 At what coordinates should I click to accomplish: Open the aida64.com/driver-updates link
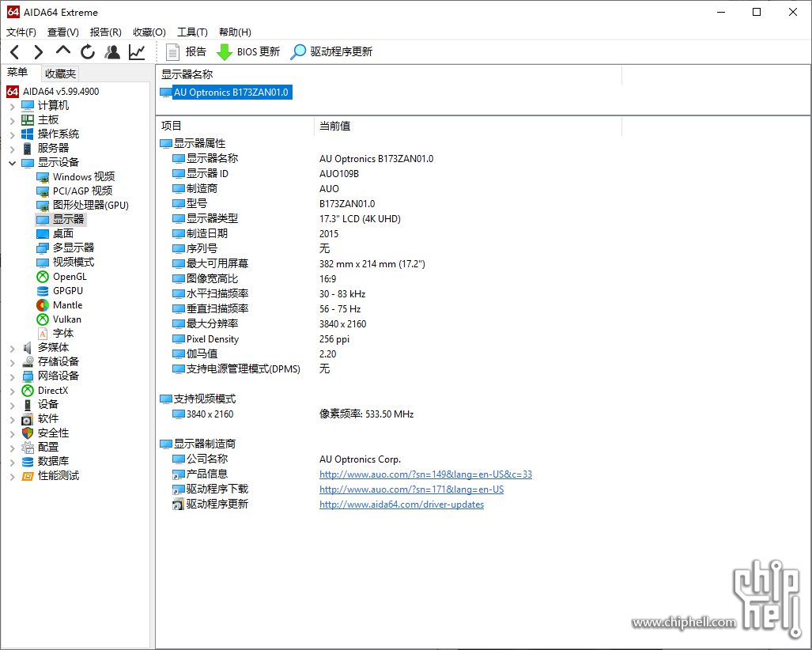point(402,505)
